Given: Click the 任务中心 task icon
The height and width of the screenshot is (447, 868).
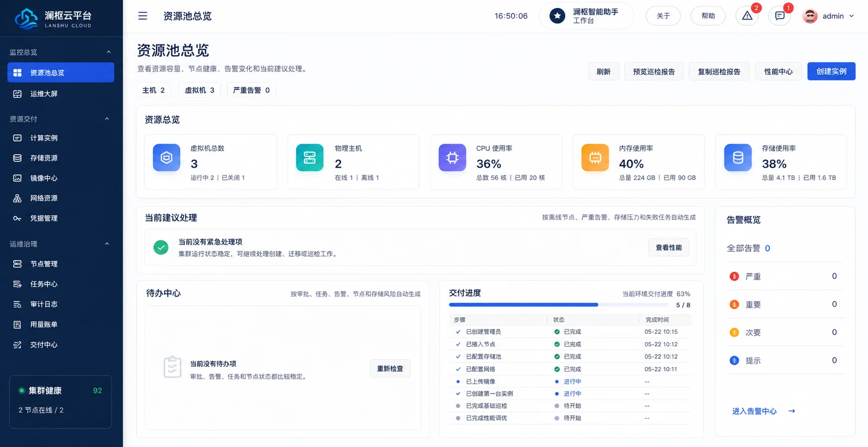Looking at the screenshot, I should [x=17, y=284].
